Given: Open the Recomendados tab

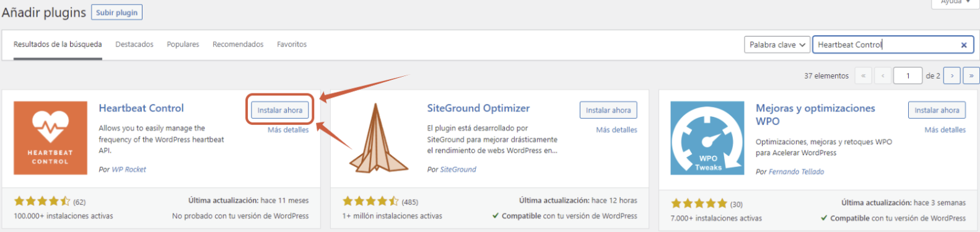Looking at the screenshot, I should [x=238, y=45].
